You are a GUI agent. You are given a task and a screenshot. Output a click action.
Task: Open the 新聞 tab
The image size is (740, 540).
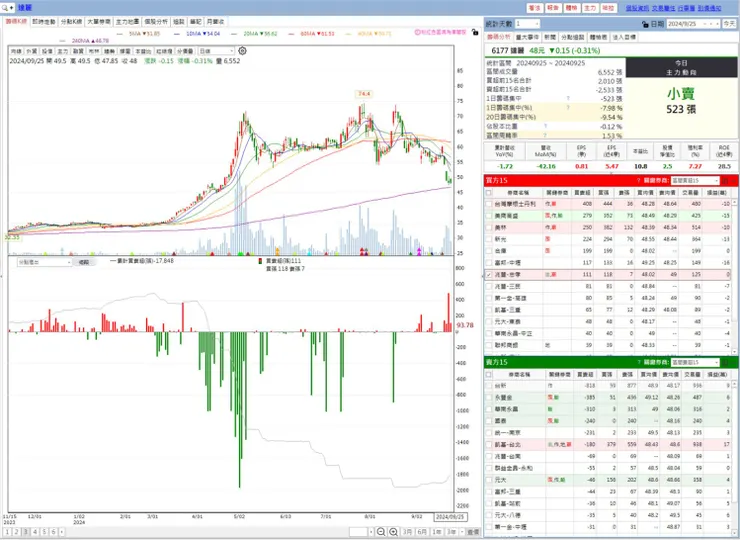tap(550, 37)
